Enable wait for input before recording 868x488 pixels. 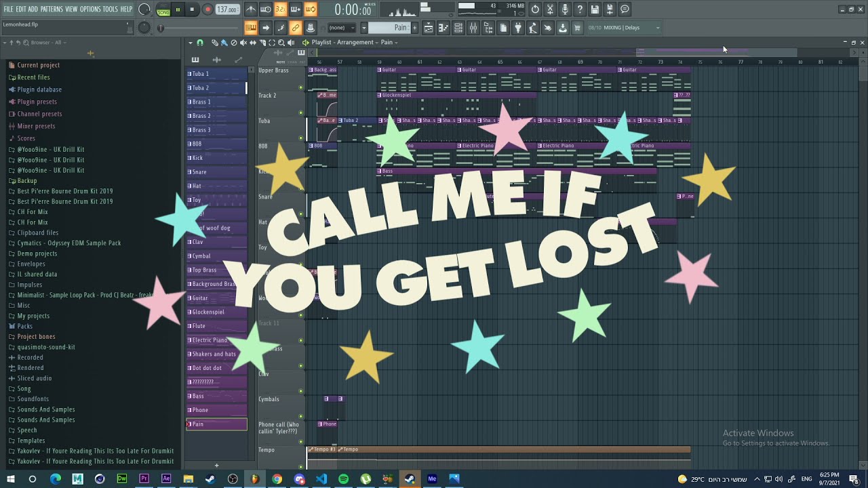(x=266, y=9)
